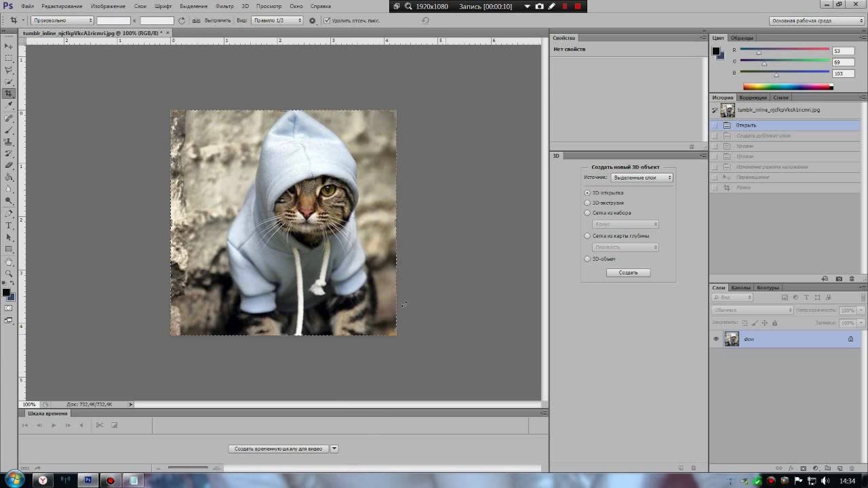The height and width of the screenshot is (488, 868).
Task: Select the 3D-экструзия radio option
Action: click(x=587, y=203)
